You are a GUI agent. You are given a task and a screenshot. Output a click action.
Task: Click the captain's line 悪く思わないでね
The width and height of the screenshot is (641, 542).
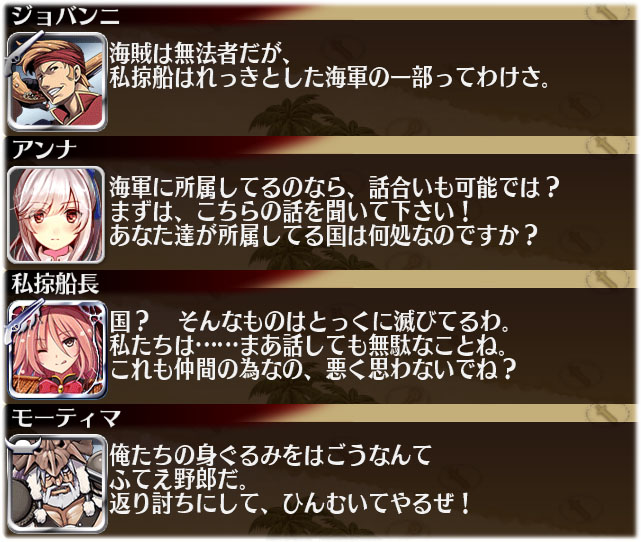(312, 370)
